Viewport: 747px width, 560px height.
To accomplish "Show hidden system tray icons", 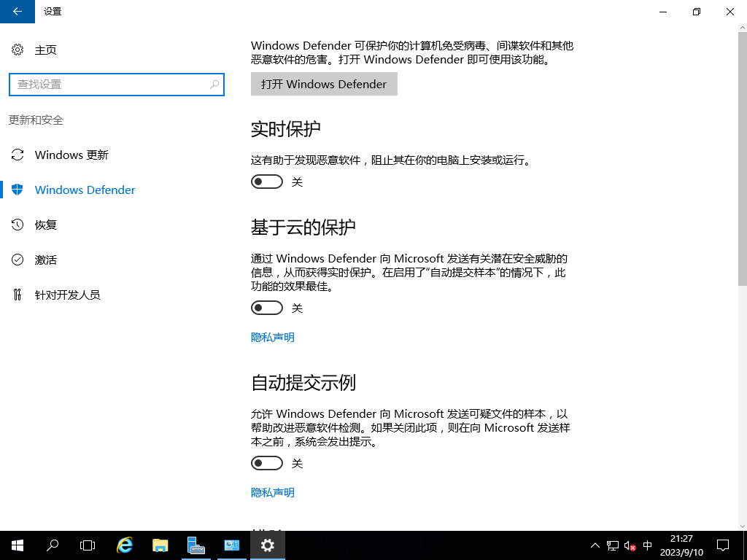I will coord(595,545).
